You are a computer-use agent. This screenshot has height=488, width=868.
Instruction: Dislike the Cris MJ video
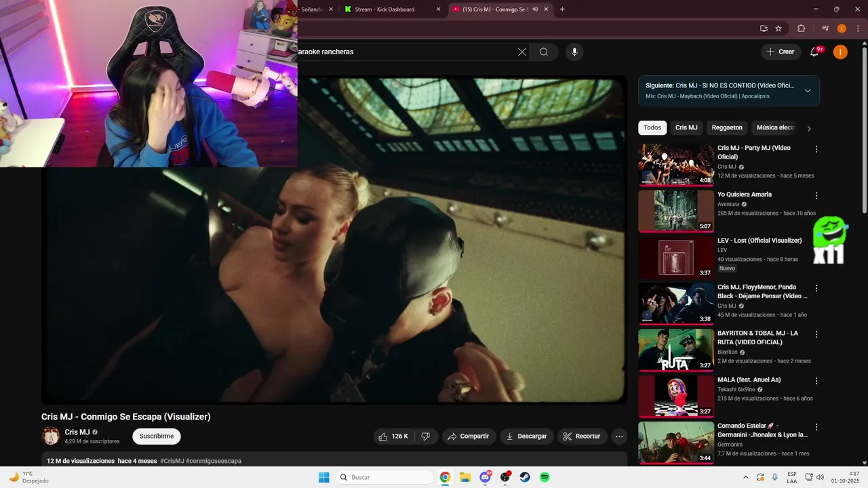[426, 436]
